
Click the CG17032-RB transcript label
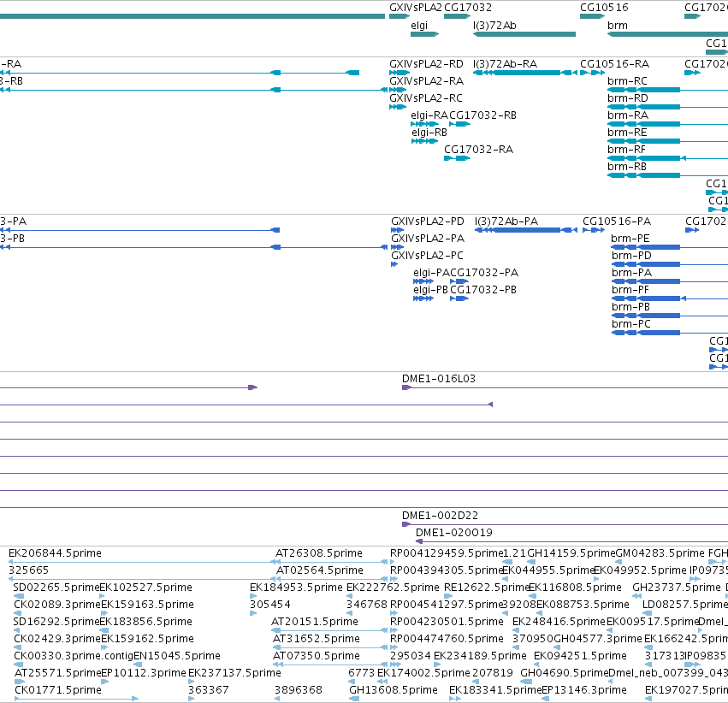click(482, 115)
